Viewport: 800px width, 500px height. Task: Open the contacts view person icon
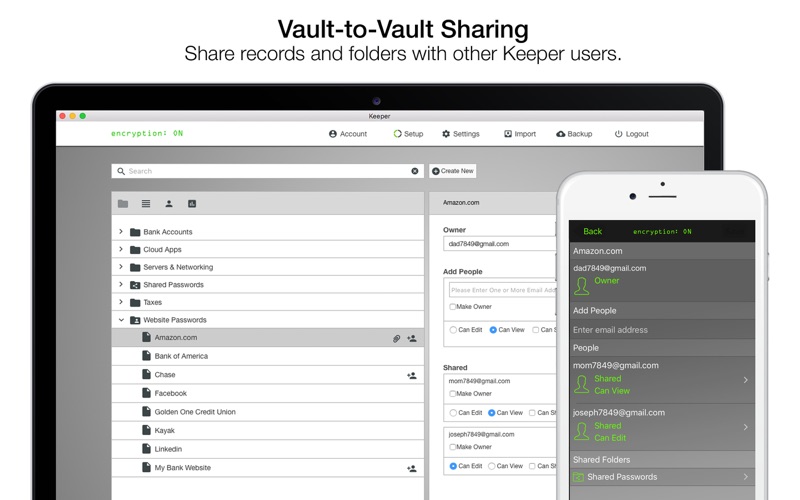[x=169, y=204]
